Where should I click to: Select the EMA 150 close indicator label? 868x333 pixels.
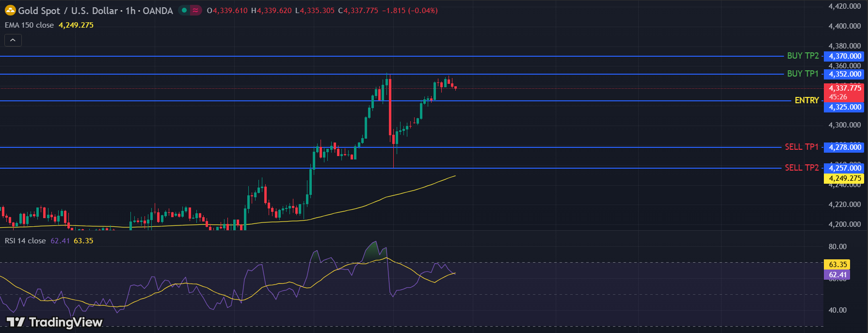[29, 25]
